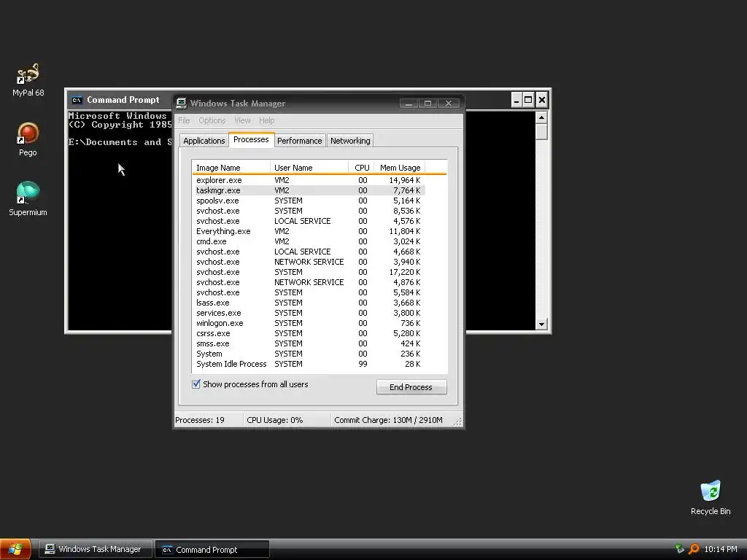Select the Everything.exe process
This screenshot has height=560, width=747.
(x=309, y=231)
